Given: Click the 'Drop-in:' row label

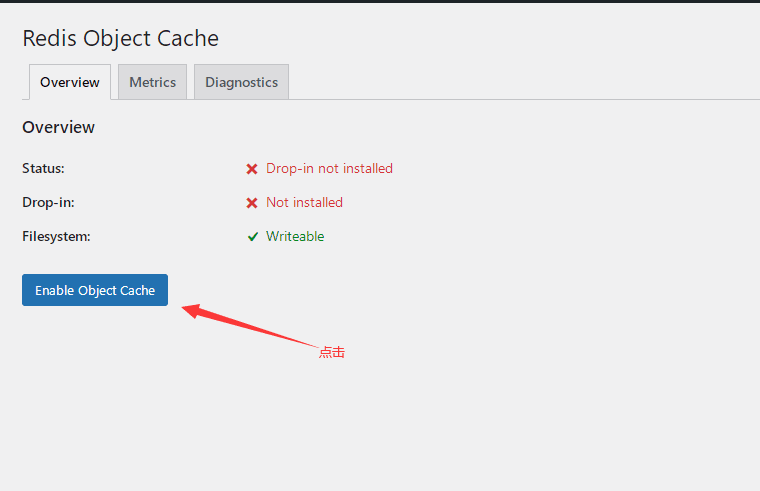Looking at the screenshot, I should tap(48, 202).
